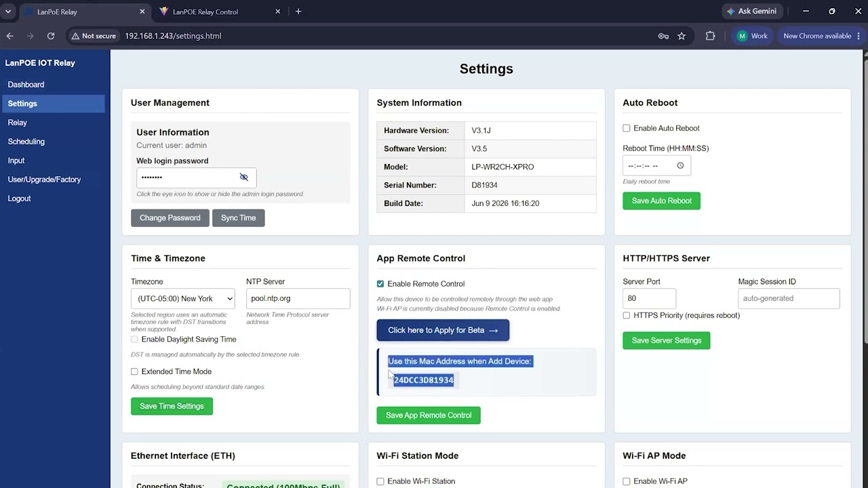
Task: Click the Magic Session ID field
Action: [789, 298]
